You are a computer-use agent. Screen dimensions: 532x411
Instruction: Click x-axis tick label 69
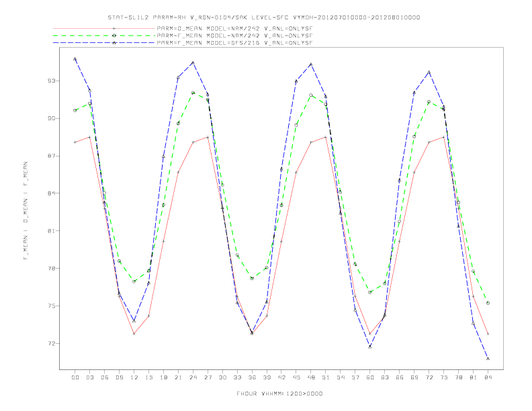pos(414,377)
